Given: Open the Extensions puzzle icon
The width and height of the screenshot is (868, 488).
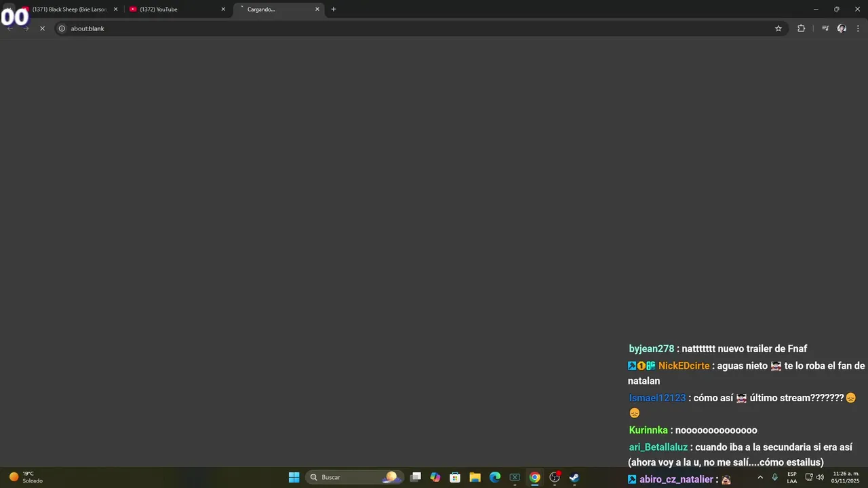Looking at the screenshot, I should 801,28.
